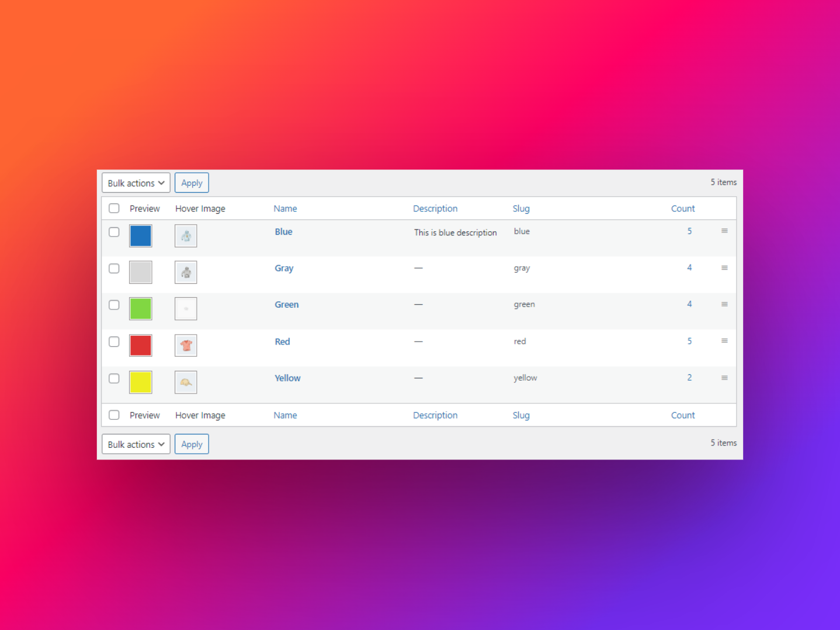Open the Red row t-shirt hover image

pyautogui.click(x=186, y=346)
